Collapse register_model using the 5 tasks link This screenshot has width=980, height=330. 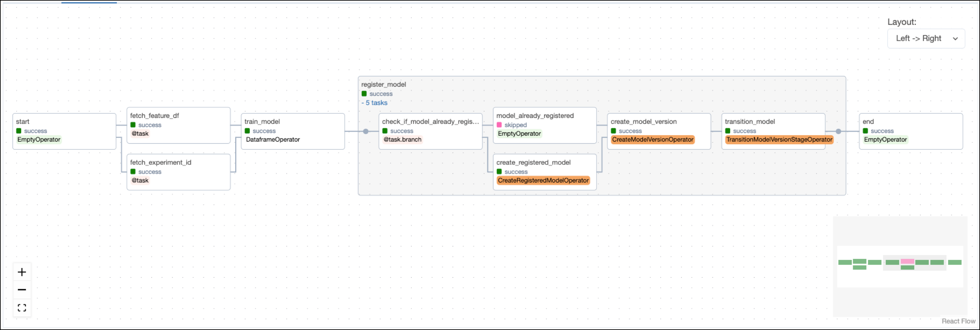374,103
